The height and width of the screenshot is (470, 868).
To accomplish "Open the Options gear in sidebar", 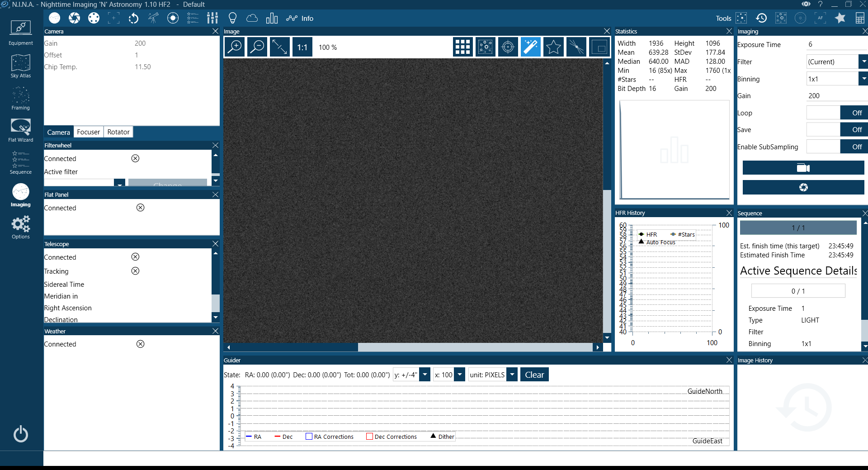I will point(21,227).
